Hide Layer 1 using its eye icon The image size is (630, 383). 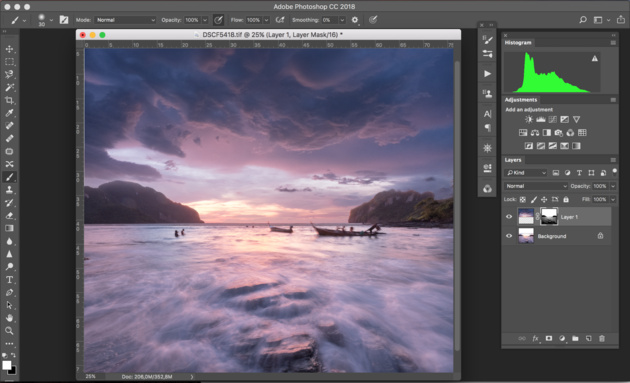point(509,217)
